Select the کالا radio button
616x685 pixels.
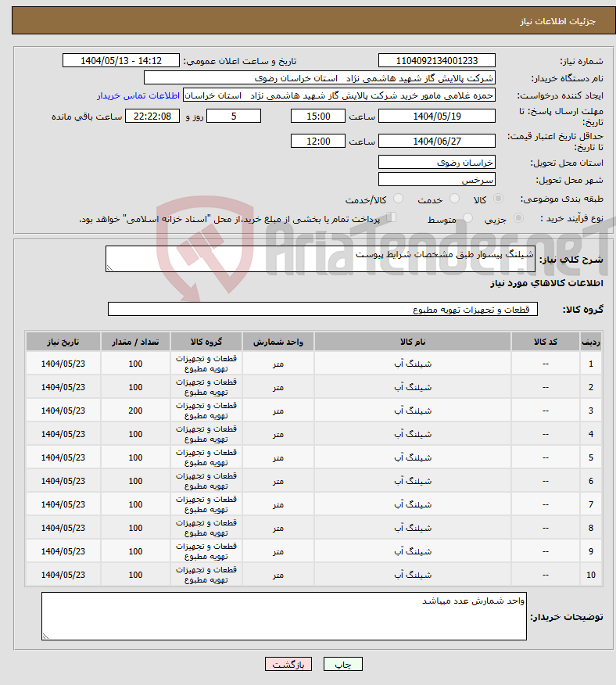point(498,199)
